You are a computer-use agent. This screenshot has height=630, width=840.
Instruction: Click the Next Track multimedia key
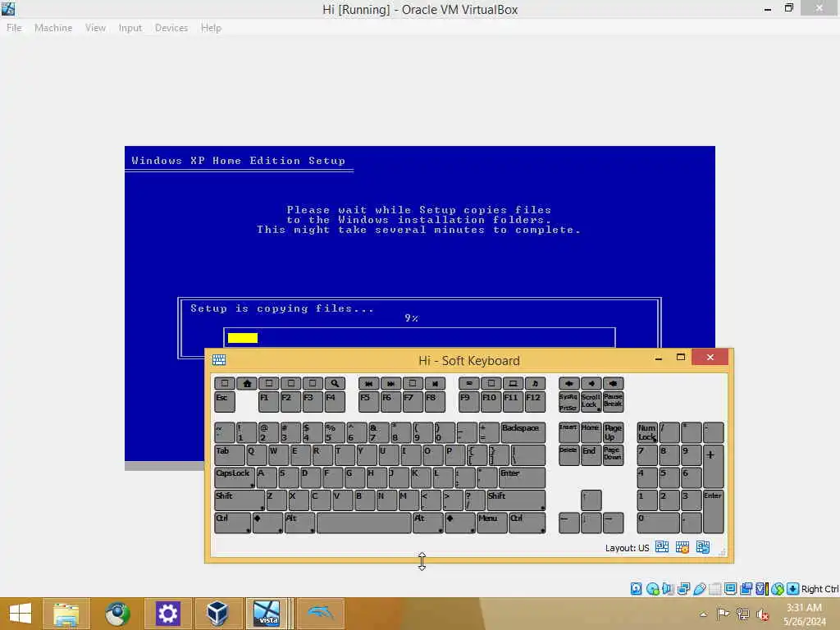click(x=390, y=383)
